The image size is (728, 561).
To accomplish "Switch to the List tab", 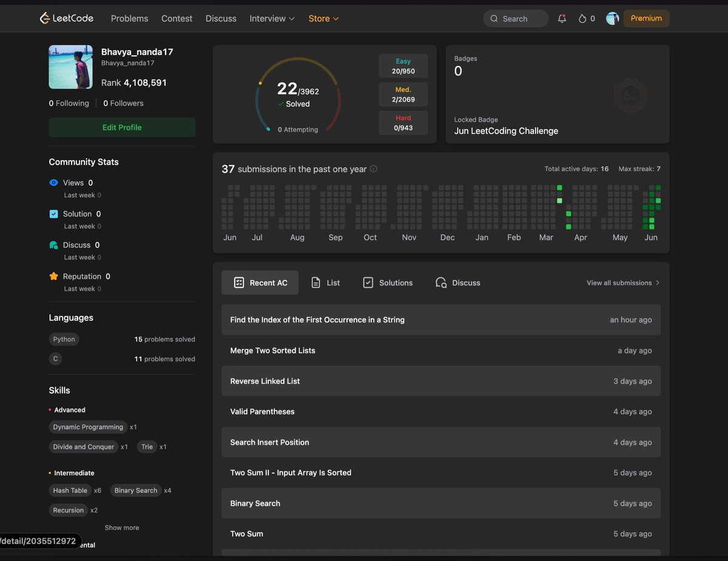I will (x=325, y=283).
